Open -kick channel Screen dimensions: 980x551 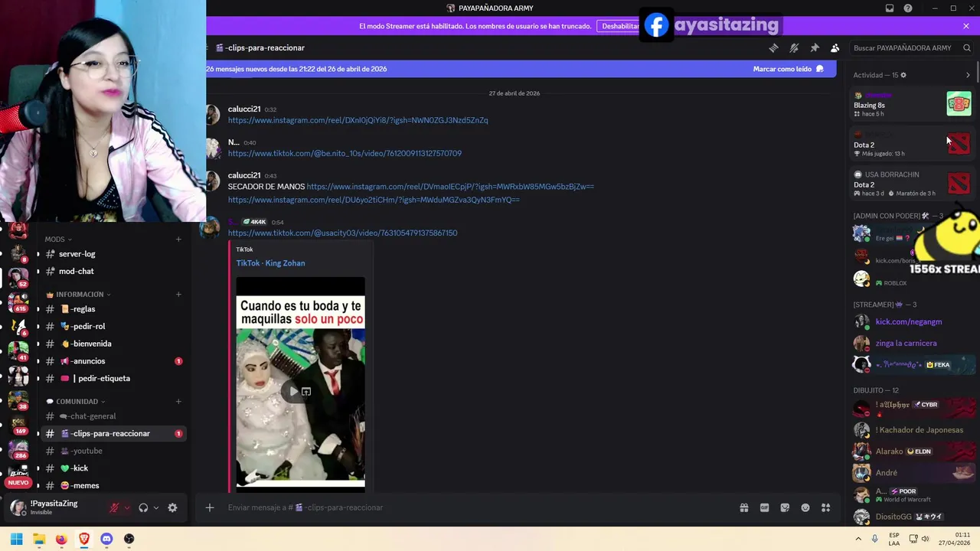click(x=113, y=468)
